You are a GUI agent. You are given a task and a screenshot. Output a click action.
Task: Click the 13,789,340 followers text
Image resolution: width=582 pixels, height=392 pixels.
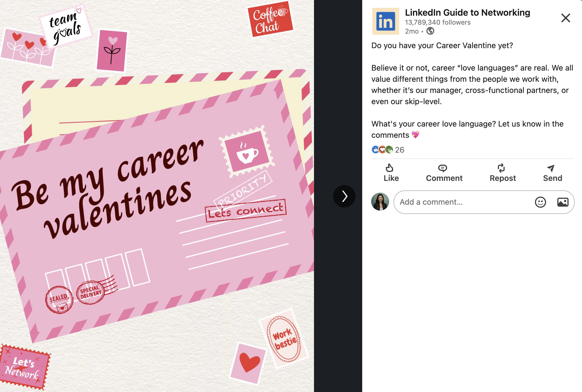pos(438,22)
